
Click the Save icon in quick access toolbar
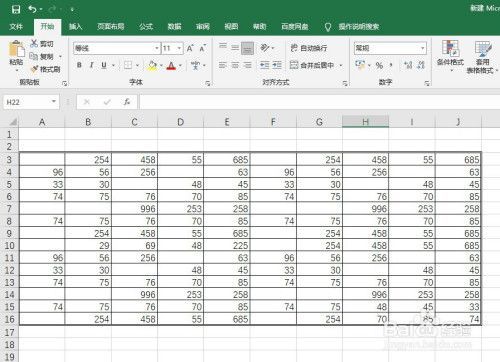point(16,9)
